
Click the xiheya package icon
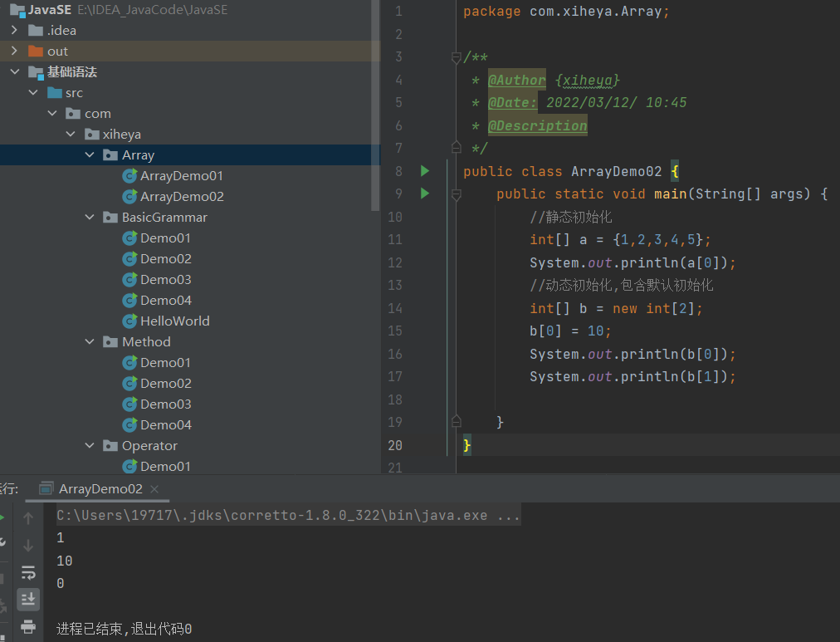coord(92,134)
